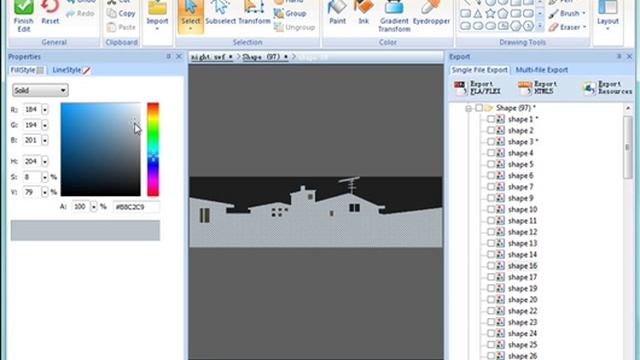
Task: Open the Import folder tool
Action: tap(157, 7)
